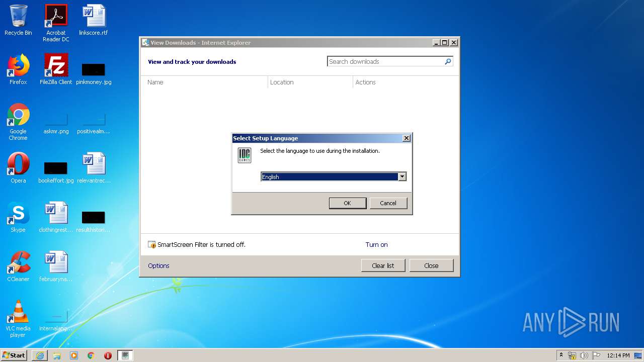Select linkscore.rtf desktop file
Screen dimensions: 644x362
94,20
